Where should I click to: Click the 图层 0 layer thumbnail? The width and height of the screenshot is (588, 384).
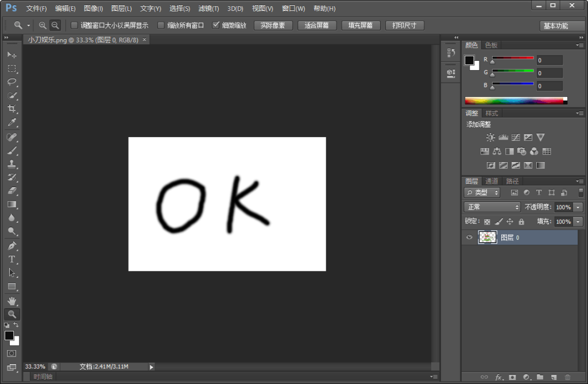coord(487,237)
